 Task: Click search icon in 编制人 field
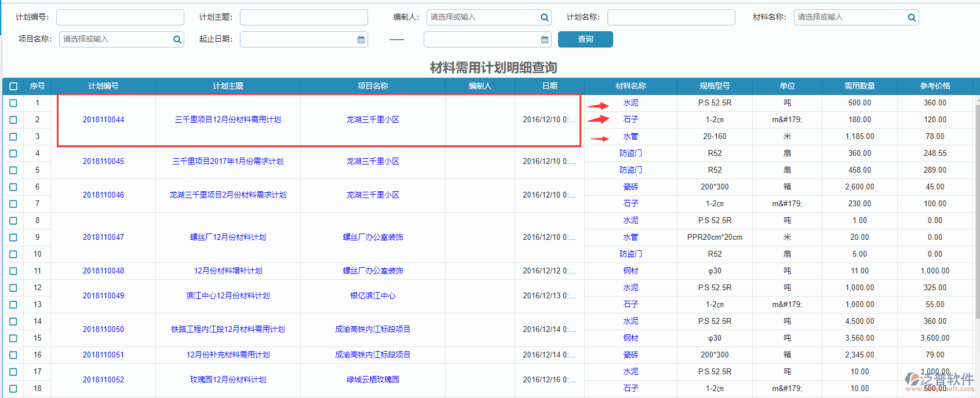click(544, 17)
